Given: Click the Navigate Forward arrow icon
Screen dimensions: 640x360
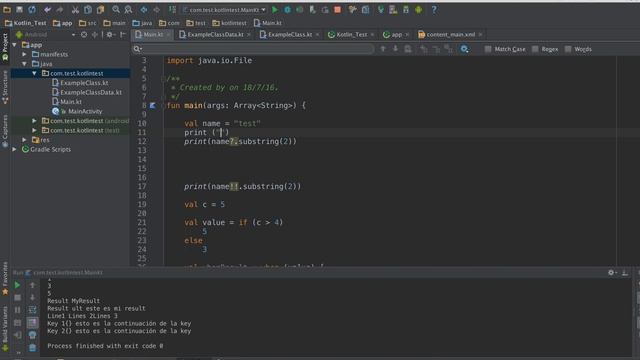Looking at the screenshot, I should point(157,9).
